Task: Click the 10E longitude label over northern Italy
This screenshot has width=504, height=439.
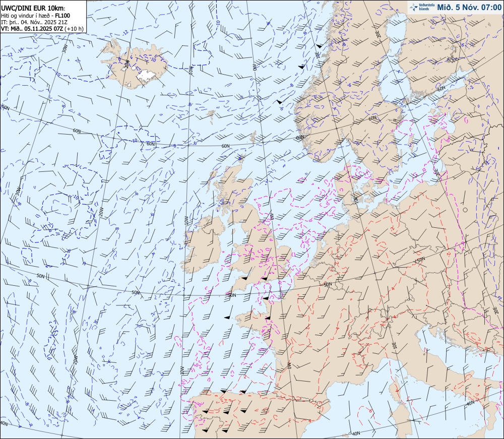Action: click(395, 345)
